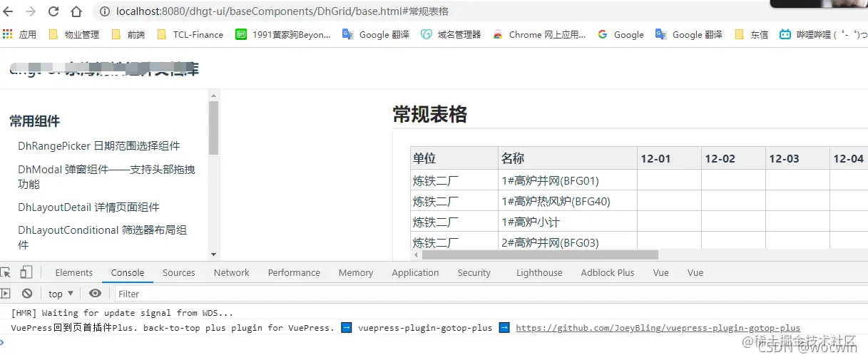The image size is (868, 360).
Task: Switch to the Network DevTools tab
Action: [x=232, y=272]
